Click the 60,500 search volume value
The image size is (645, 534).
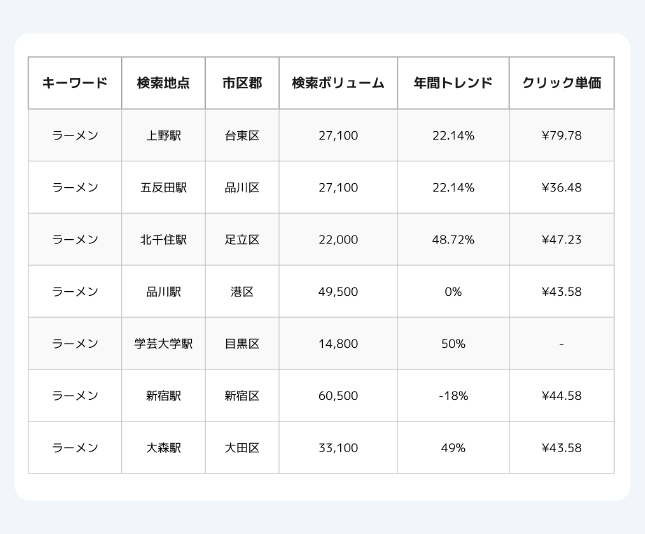[338, 395]
